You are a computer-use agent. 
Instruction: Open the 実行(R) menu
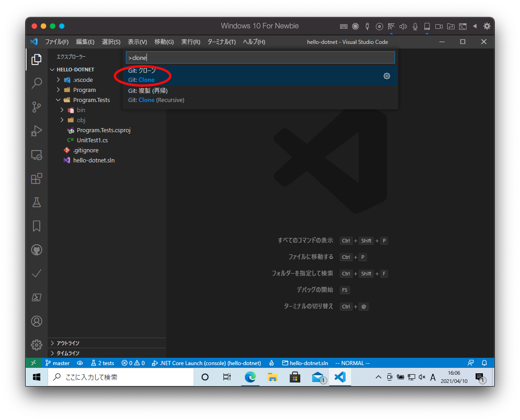pyautogui.click(x=191, y=42)
